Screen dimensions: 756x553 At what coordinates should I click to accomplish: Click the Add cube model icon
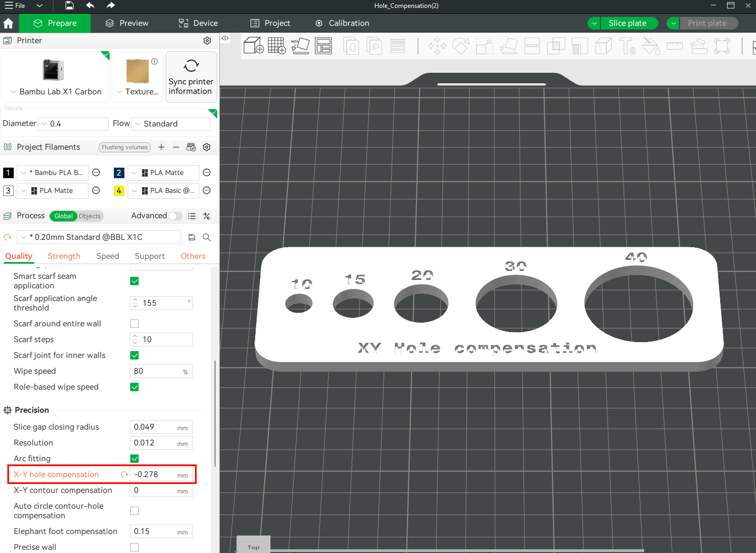point(254,46)
